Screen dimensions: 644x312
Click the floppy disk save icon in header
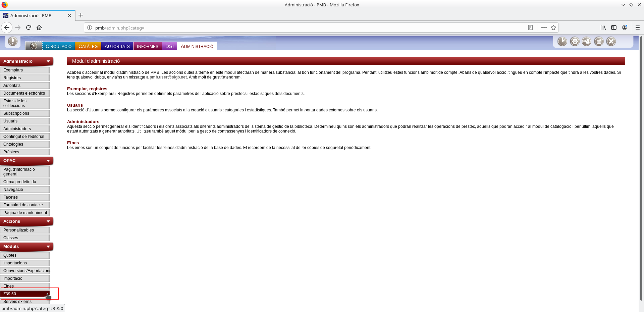click(x=599, y=41)
